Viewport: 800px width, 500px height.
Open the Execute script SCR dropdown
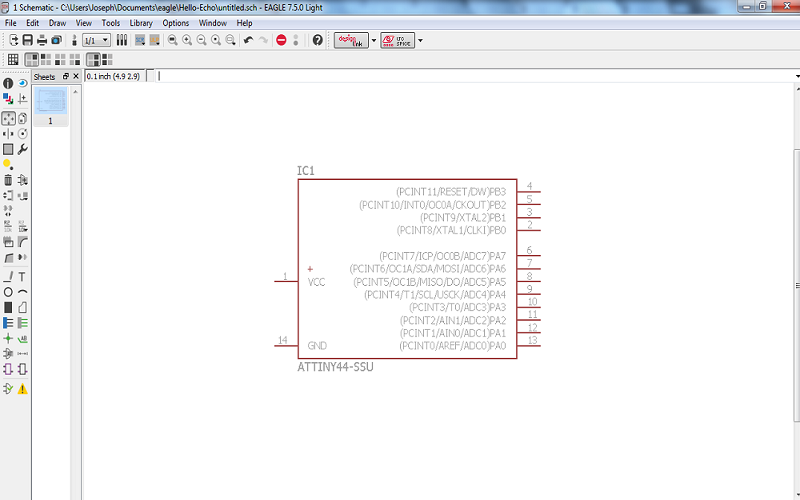pos(140,40)
